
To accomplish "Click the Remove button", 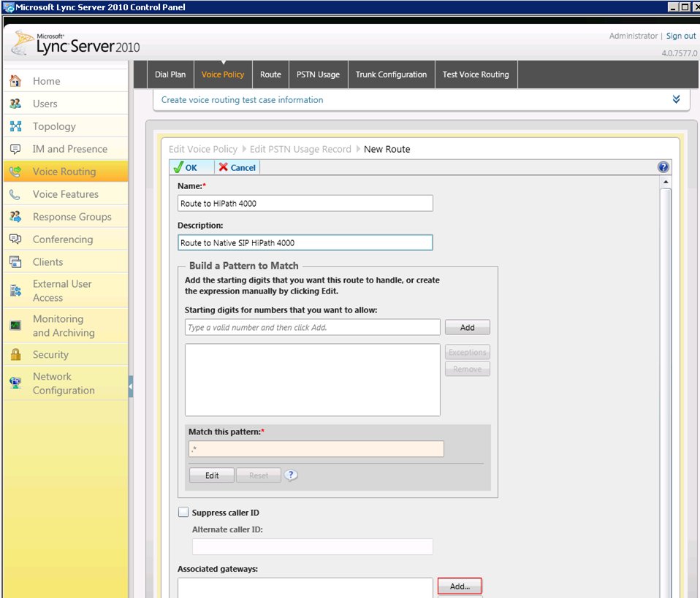I will point(468,369).
